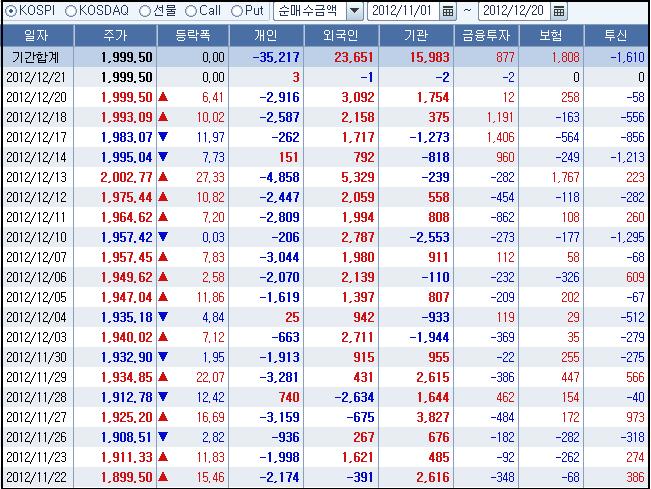Click the down arrow in 2012/12/14 row
This screenshot has height=489, width=651.
163,156
